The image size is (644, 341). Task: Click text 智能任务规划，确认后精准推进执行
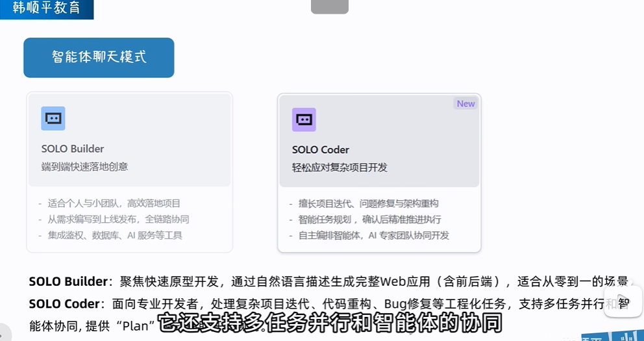(370, 220)
